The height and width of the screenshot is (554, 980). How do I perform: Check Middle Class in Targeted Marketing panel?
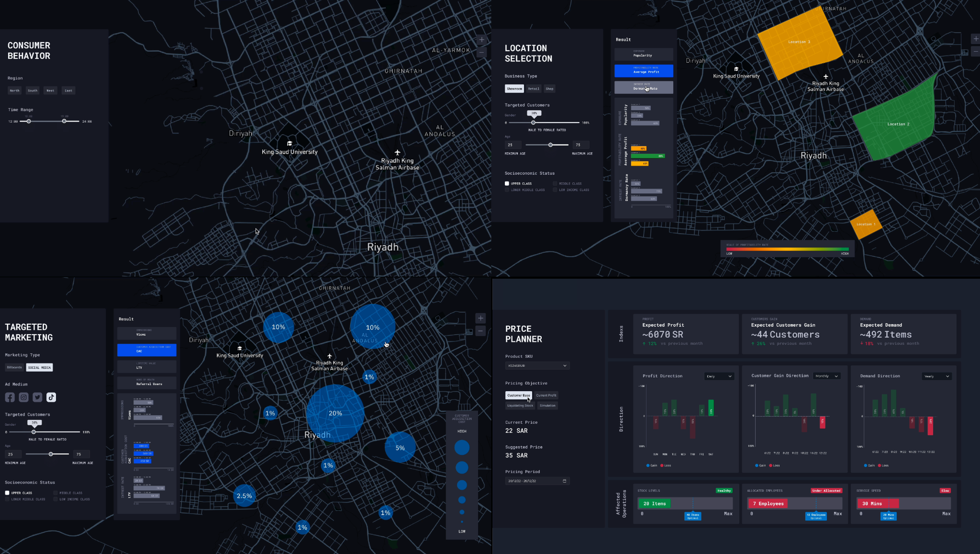pos(56,493)
